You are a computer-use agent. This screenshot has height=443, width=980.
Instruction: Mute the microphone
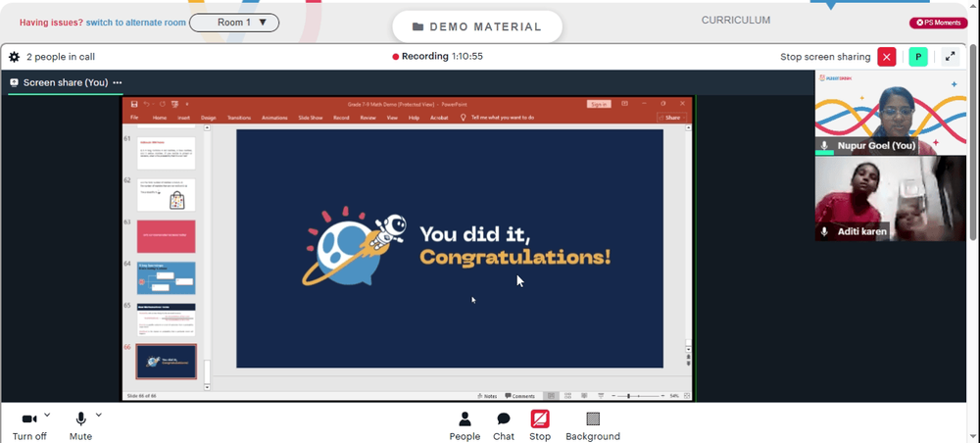(80, 426)
